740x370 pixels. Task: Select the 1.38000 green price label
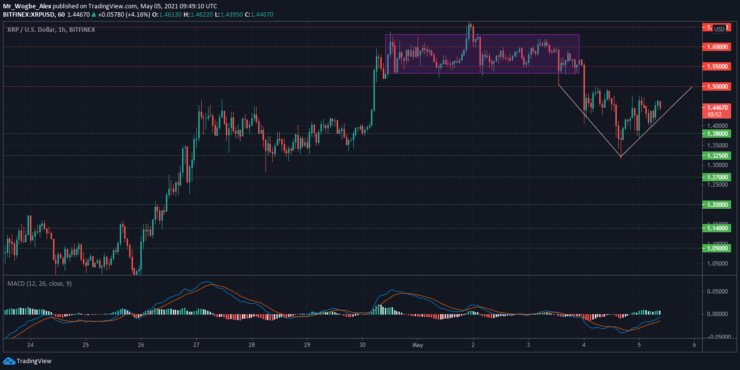tap(716, 134)
